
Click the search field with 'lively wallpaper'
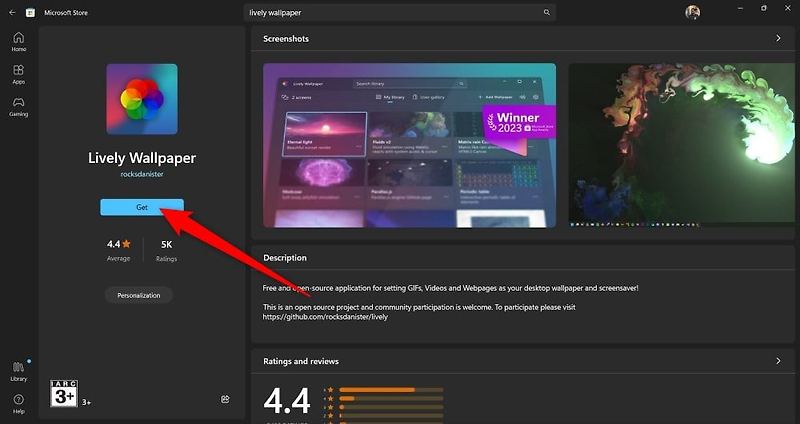point(399,13)
